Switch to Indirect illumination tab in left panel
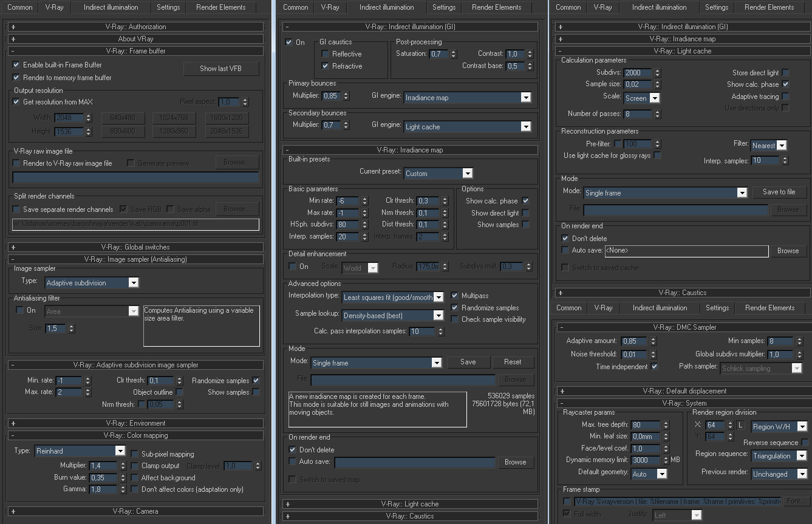 point(111,7)
